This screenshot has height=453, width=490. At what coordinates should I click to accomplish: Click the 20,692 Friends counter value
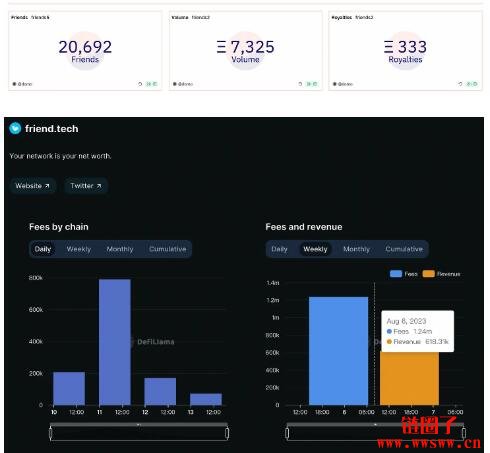[x=85, y=47]
